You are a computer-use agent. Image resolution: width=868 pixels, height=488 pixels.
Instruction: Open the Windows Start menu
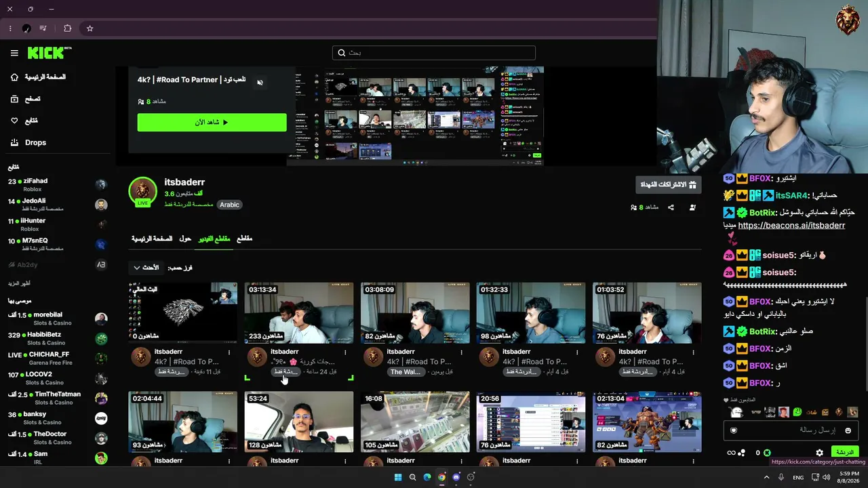pyautogui.click(x=398, y=477)
